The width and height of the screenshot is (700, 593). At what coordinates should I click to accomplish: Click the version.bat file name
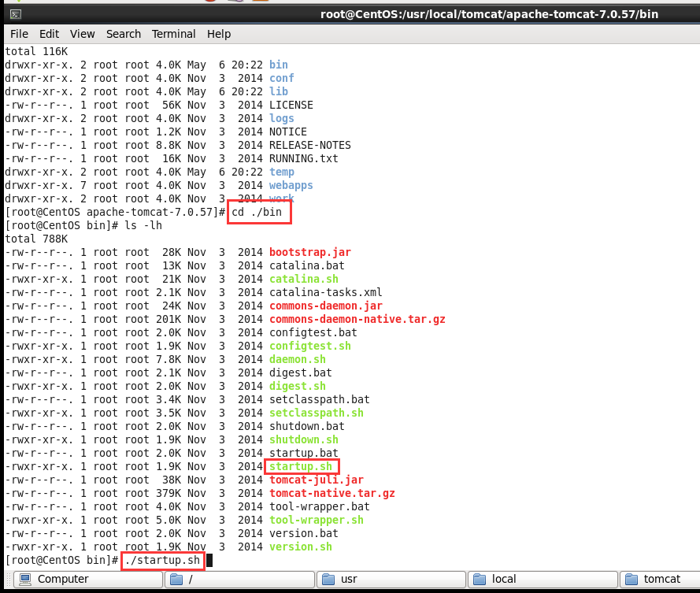304,534
